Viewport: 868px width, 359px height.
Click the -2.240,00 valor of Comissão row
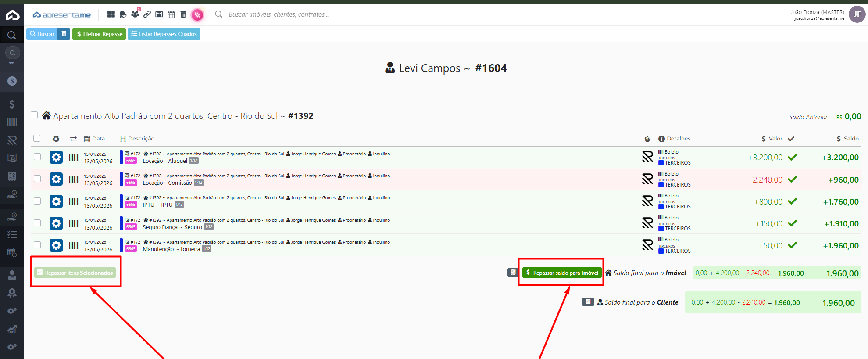766,179
